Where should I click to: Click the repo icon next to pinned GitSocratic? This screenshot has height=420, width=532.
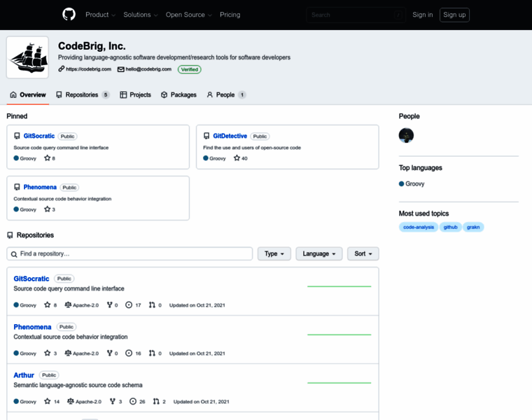(17, 136)
